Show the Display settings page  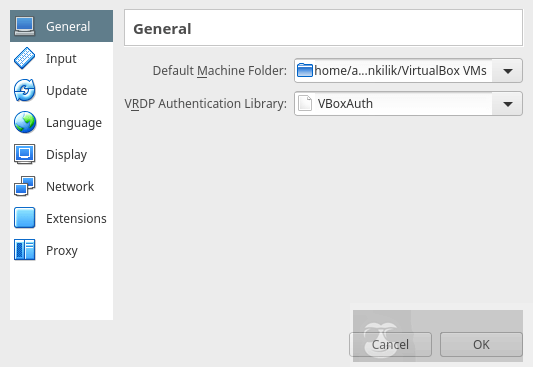67,155
